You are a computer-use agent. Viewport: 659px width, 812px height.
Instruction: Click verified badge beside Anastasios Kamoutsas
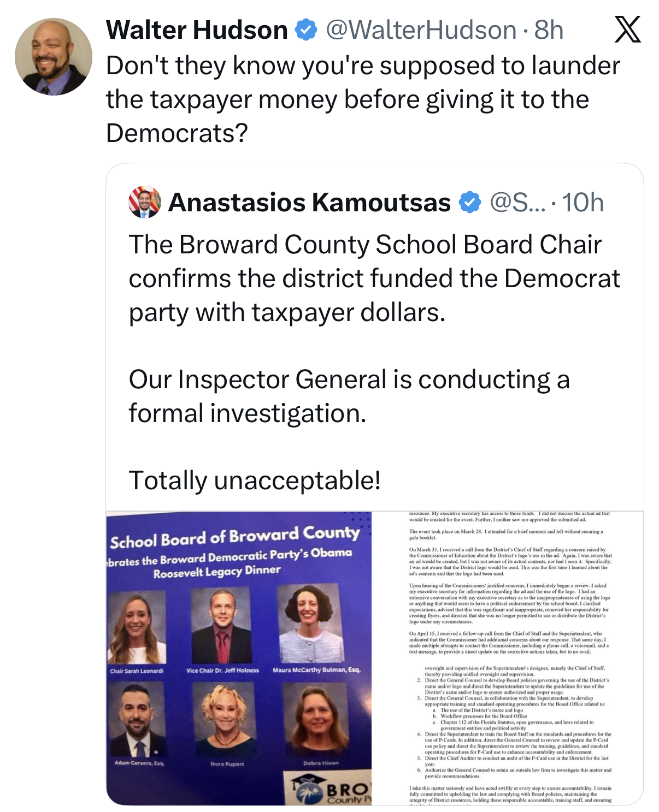[469, 203]
